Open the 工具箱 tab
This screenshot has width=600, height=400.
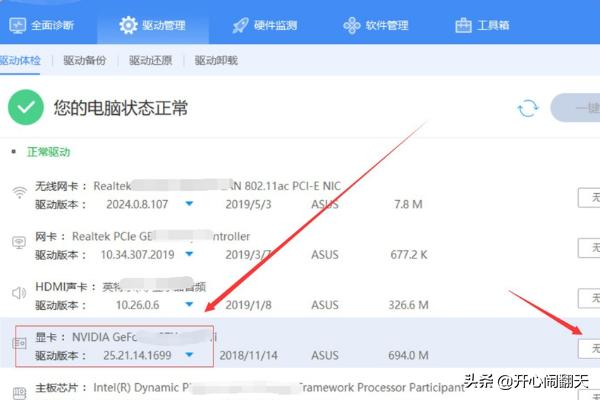pos(482,25)
